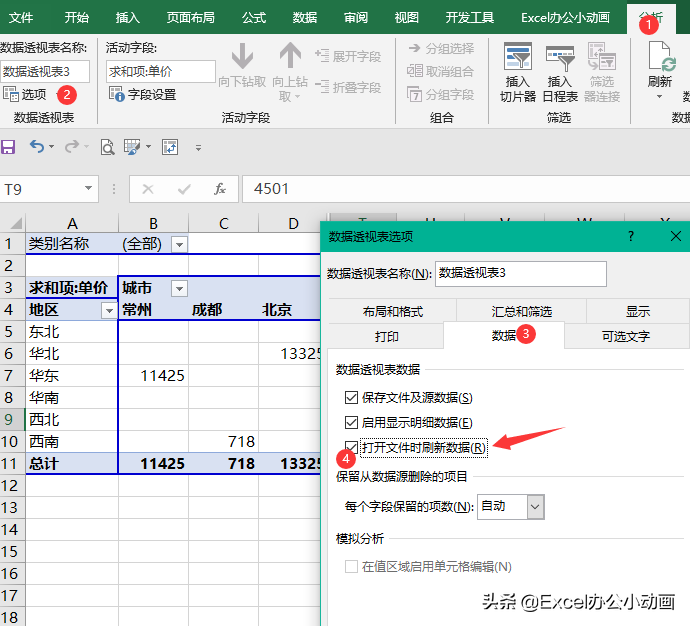This screenshot has height=626, width=690.
Task: Switch to the Data ribbon tab
Action: pos(305,18)
